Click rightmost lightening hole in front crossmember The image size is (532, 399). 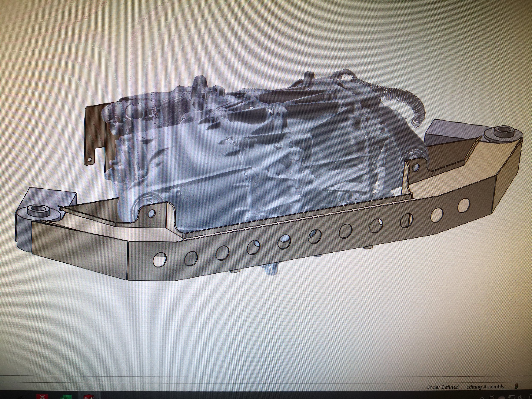[464, 206]
